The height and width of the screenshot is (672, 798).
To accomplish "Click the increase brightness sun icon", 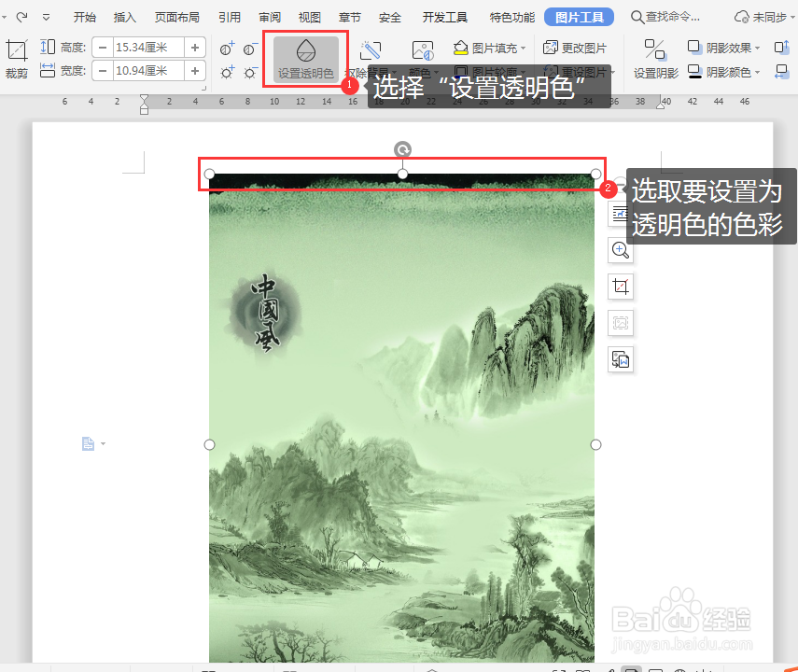I will click(227, 72).
